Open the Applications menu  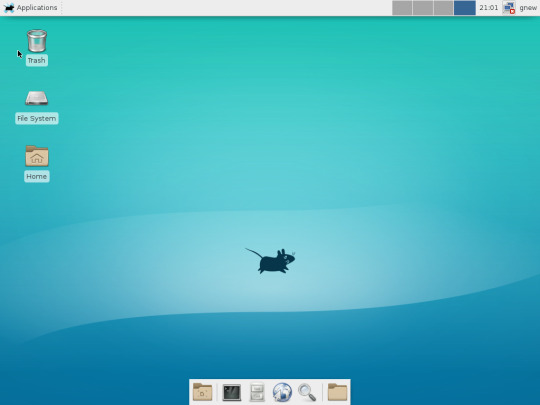(30, 8)
